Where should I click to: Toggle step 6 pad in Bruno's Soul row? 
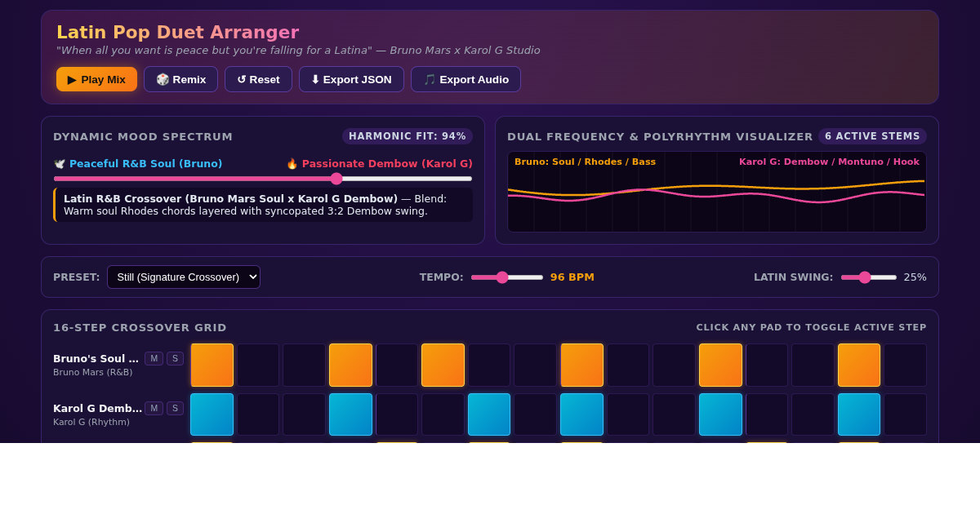click(443, 365)
